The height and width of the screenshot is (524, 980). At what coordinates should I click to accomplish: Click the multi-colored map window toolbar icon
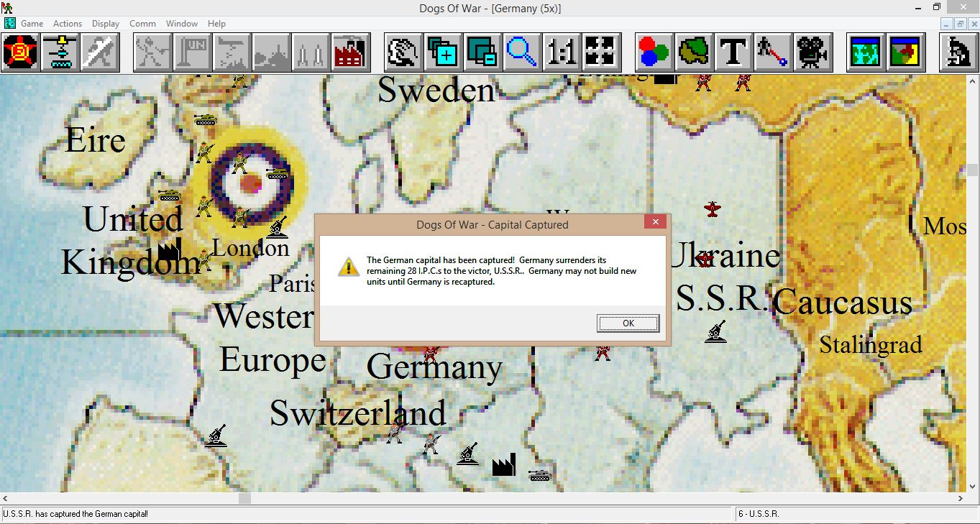[905, 52]
